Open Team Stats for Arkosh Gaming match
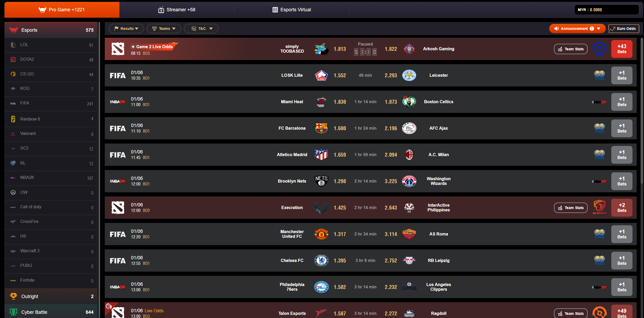644x318 pixels. [570, 49]
